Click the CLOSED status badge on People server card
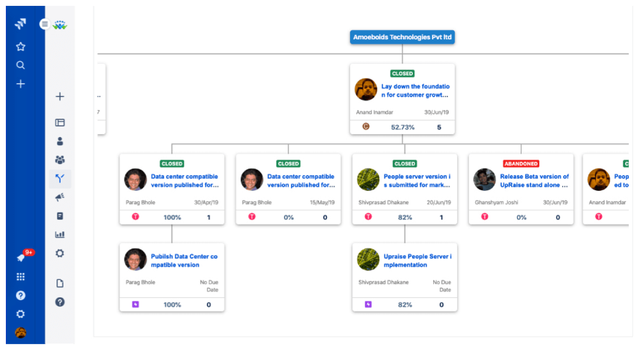 (x=404, y=164)
